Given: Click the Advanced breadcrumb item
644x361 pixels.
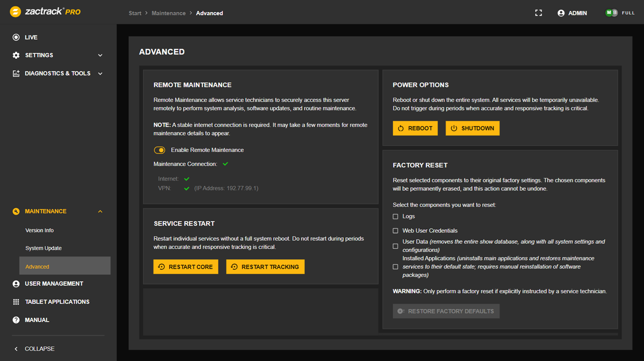Looking at the screenshot, I should pos(209,13).
